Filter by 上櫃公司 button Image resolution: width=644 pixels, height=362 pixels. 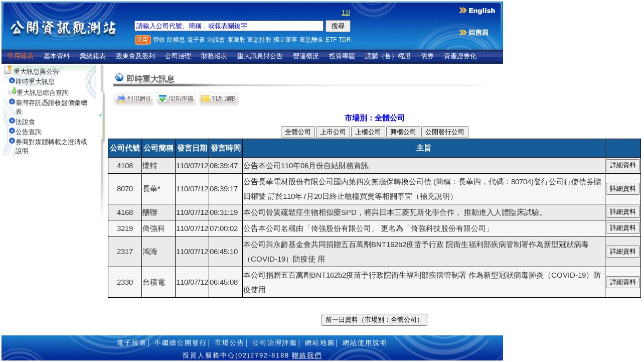[x=368, y=132]
